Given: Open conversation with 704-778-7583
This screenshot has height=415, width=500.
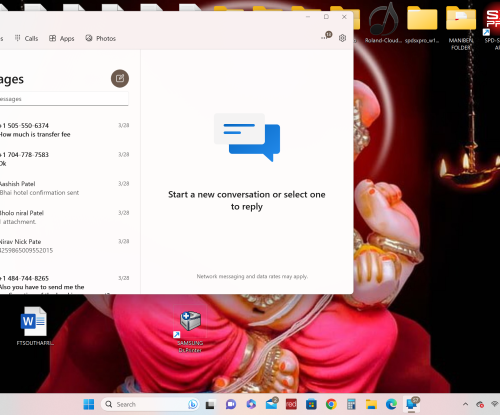Looking at the screenshot, I should click(64, 159).
